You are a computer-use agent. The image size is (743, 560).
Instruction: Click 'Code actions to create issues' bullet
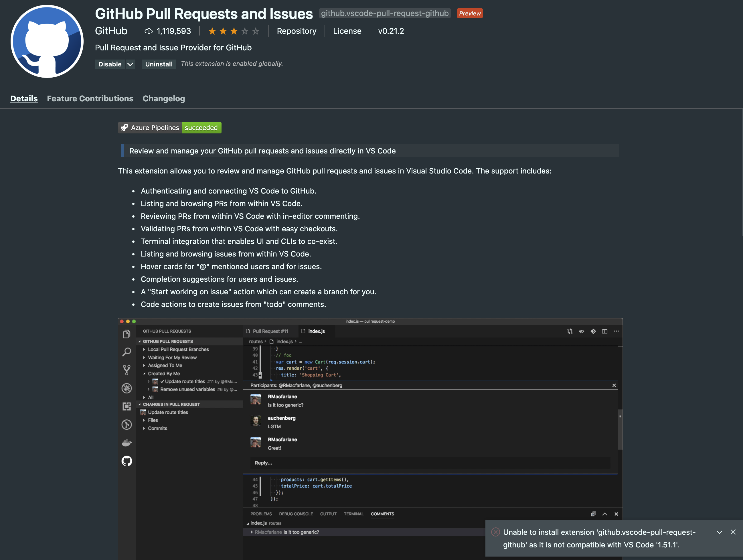[x=234, y=304]
